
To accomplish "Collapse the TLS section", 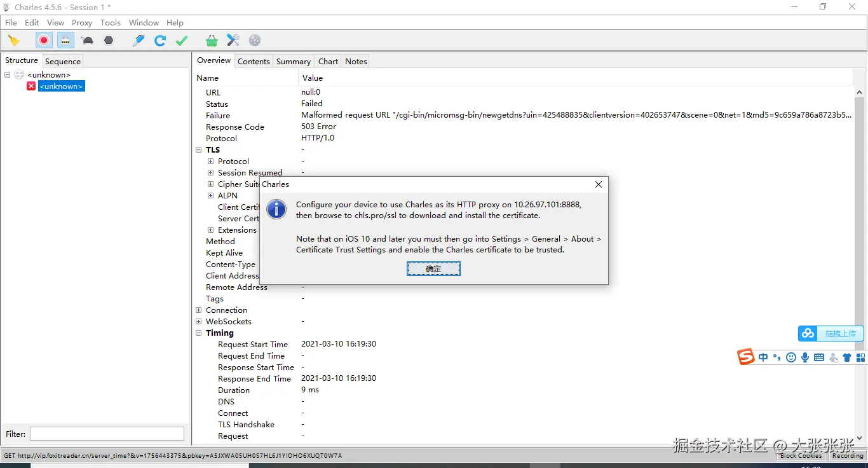I will click(x=199, y=150).
